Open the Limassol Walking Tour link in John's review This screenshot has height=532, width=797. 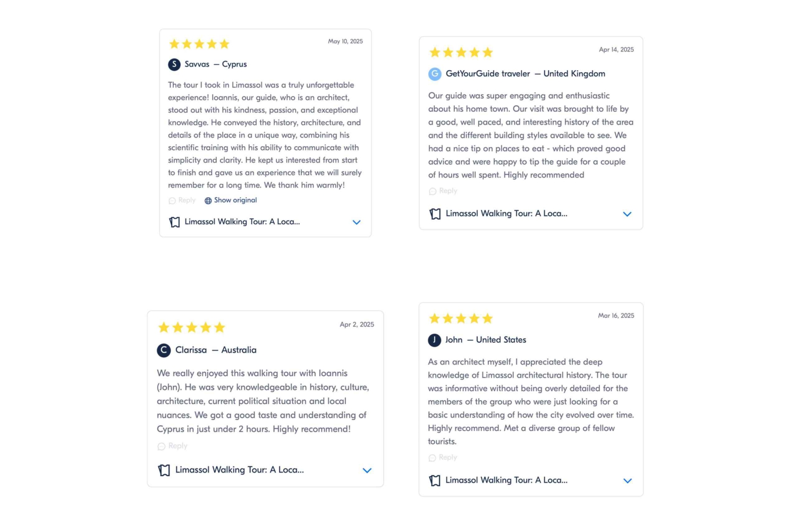tap(506, 480)
